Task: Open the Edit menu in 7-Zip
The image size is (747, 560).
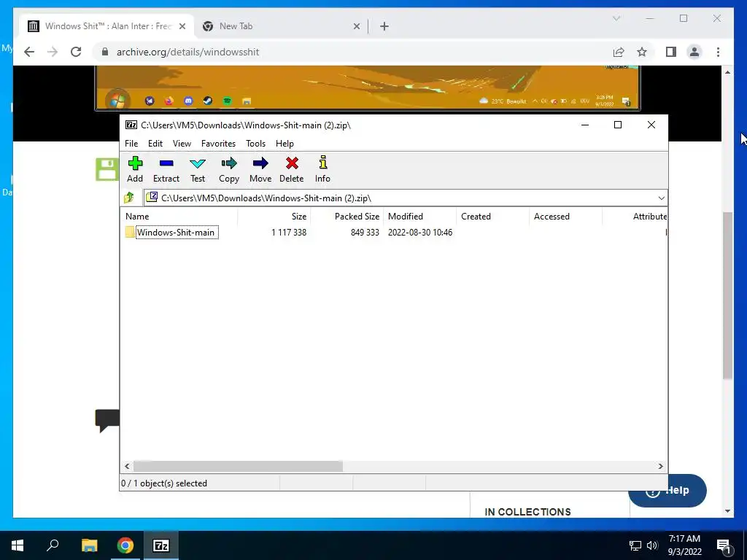Action: point(155,144)
